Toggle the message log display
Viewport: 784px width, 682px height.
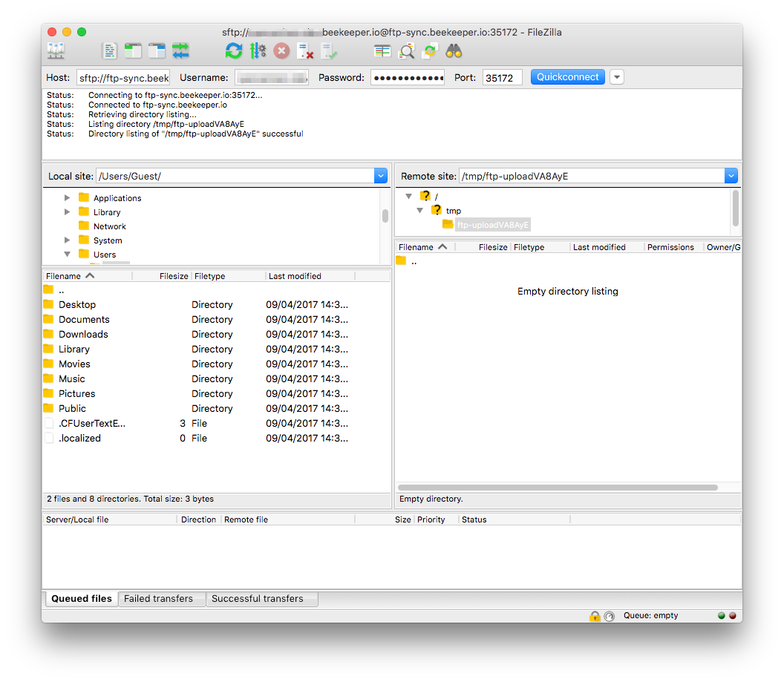tap(109, 50)
